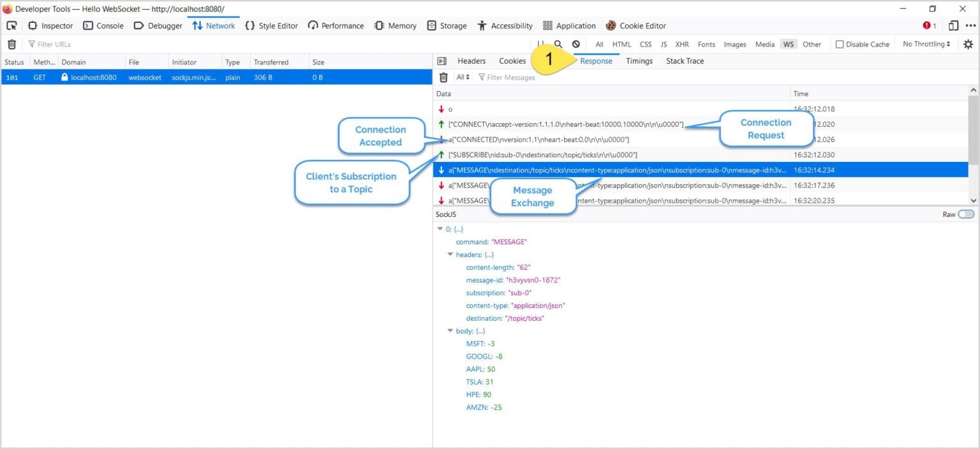The height and width of the screenshot is (449, 980).
Task: Open the Debugger panel
Action: [x=159, y=26]
